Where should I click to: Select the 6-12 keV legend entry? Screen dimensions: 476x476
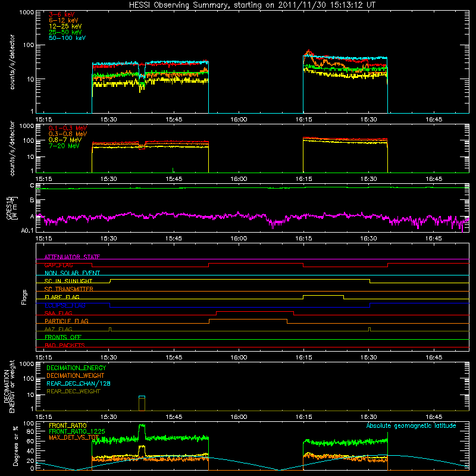pos(64,20)
